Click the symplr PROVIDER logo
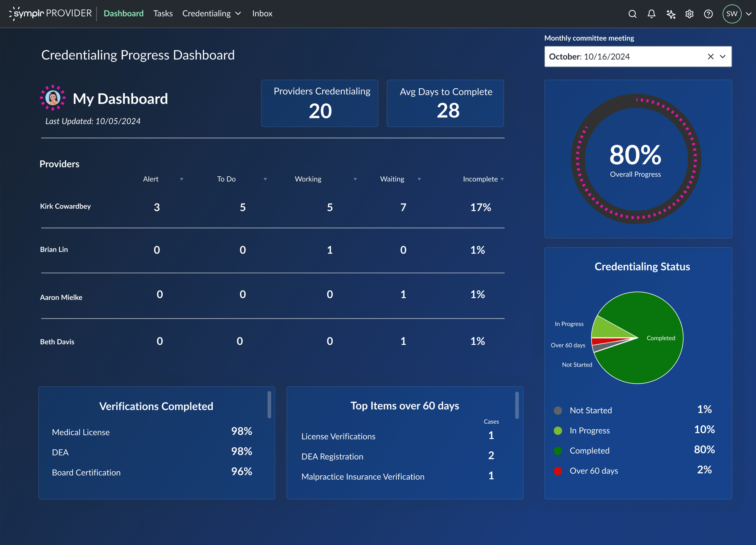 [50, 13]
